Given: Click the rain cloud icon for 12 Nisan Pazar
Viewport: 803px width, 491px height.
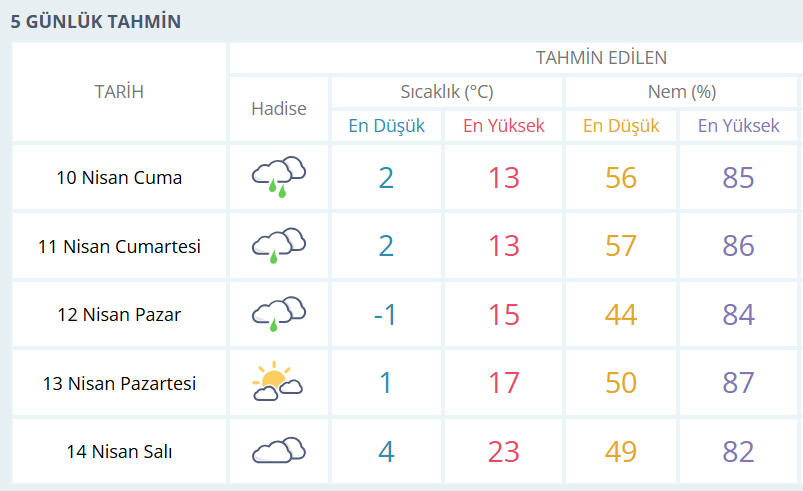Looking at the screenshot, I should (278, 313).
